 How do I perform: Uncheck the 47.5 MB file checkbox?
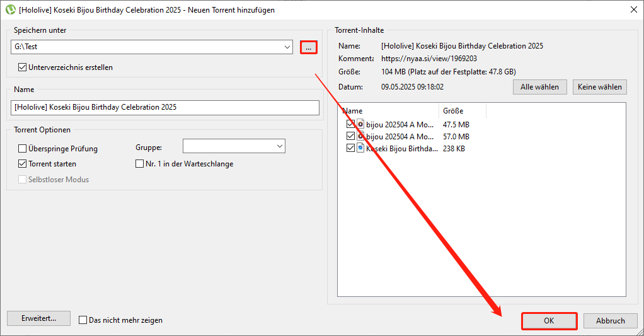[350, 124]
